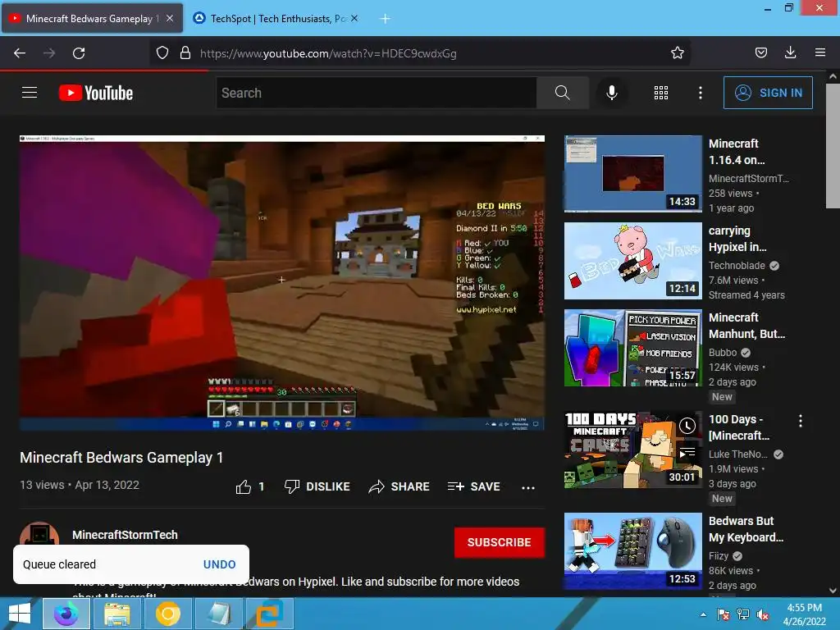Screen dimensions: 840x630
Task: Subscribe to MinecraftStormTech channel
Action: (500, 542)
